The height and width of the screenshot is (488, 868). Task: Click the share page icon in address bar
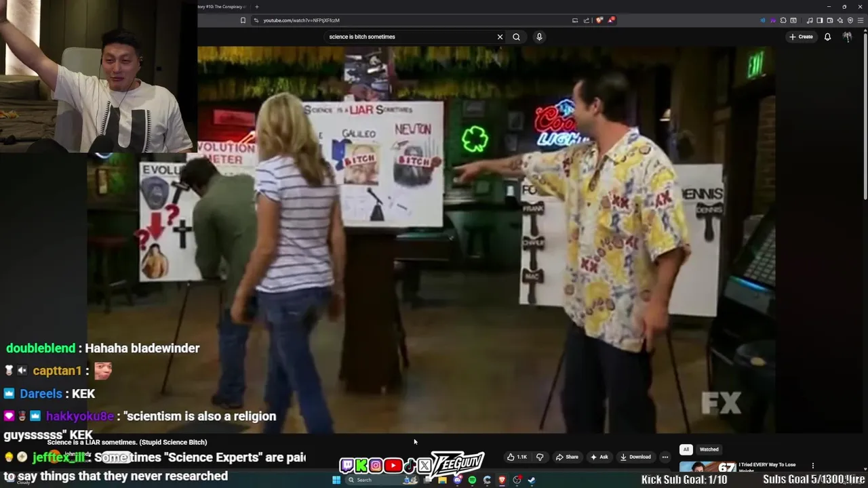587,20
